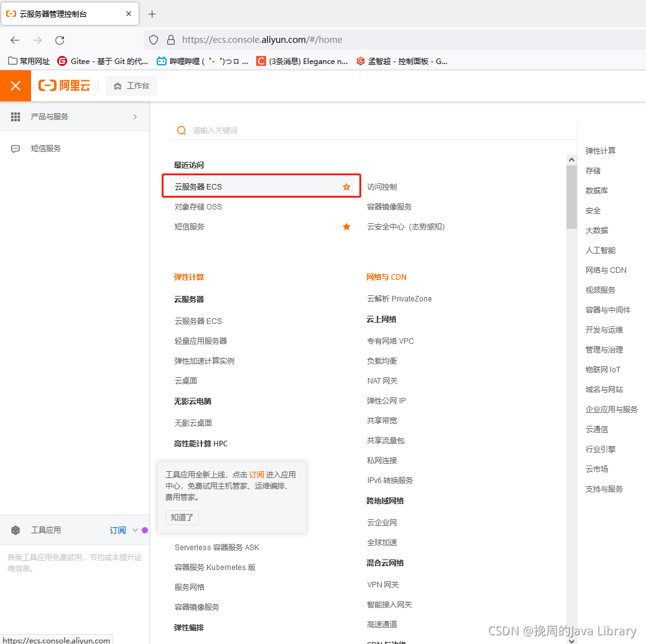Open the Gitee bookmark
646x644 pixels.
coord(103,62)
